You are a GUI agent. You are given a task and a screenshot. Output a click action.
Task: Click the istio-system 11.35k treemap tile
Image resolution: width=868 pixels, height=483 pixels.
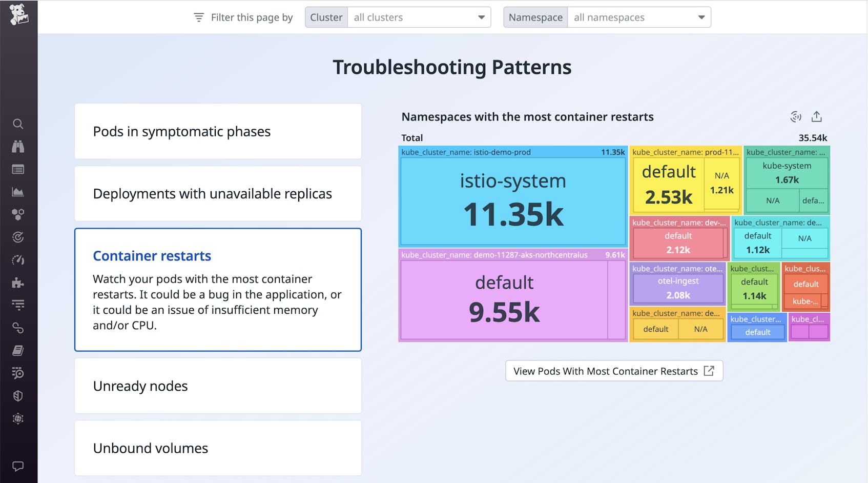tap(512, 200)
